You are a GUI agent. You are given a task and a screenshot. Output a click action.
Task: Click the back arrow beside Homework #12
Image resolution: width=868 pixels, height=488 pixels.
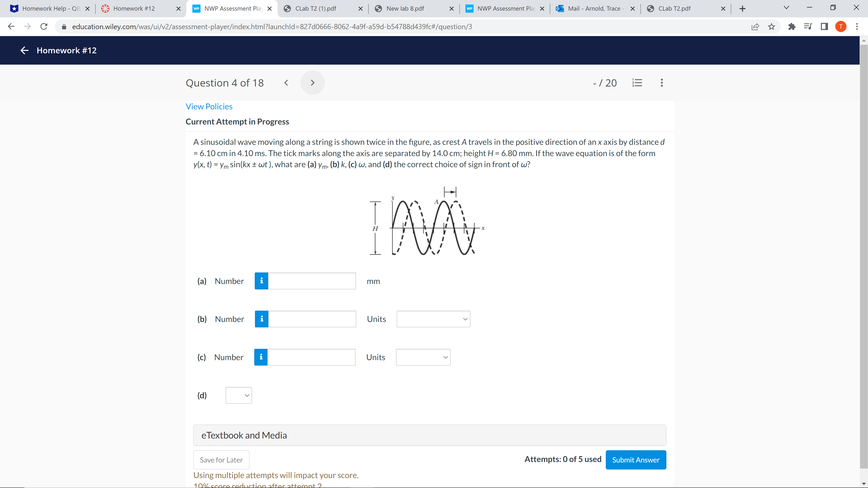pyautogui.click(x=24, y=51)
